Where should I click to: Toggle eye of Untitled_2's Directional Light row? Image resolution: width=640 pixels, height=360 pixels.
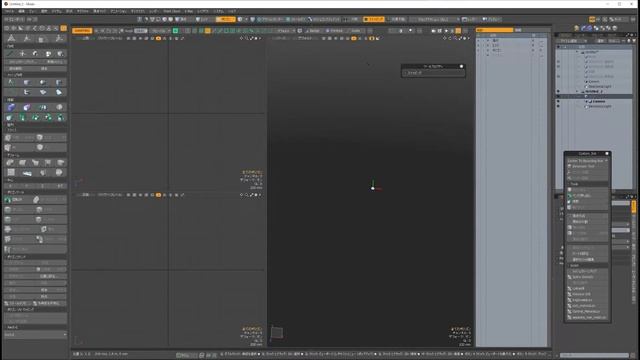click(558, 107)
